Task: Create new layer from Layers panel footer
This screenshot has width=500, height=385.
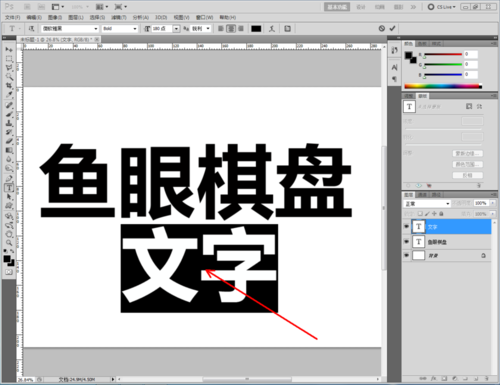Action: tap(476, 379)
